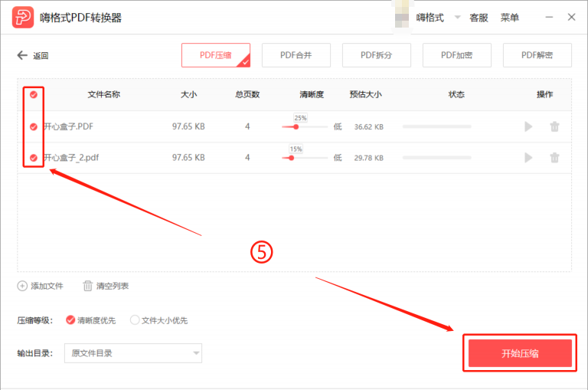588x390 pixels.
Task: Uncheck the 开心盒子_2.pdf file checkbox
Action: pyautogui.click(x=34, y=158)
